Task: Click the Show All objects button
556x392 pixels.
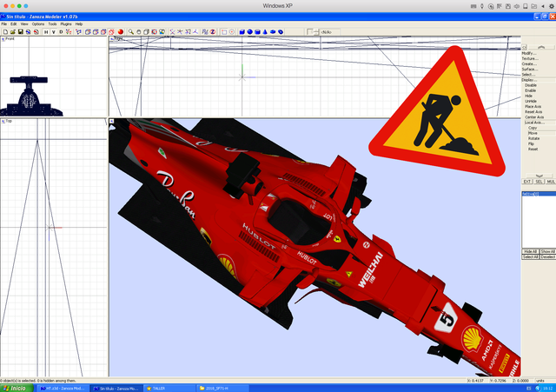Action: tap(548, 251)
